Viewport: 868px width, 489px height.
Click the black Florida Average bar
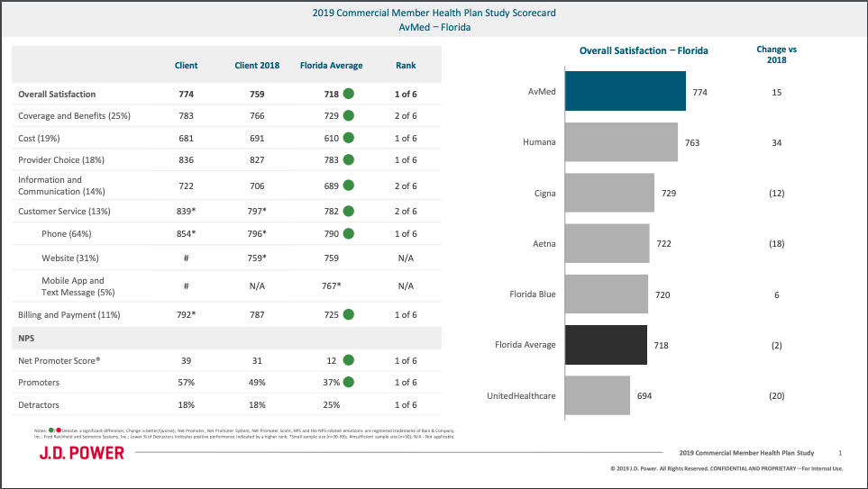tap(607, 345)
